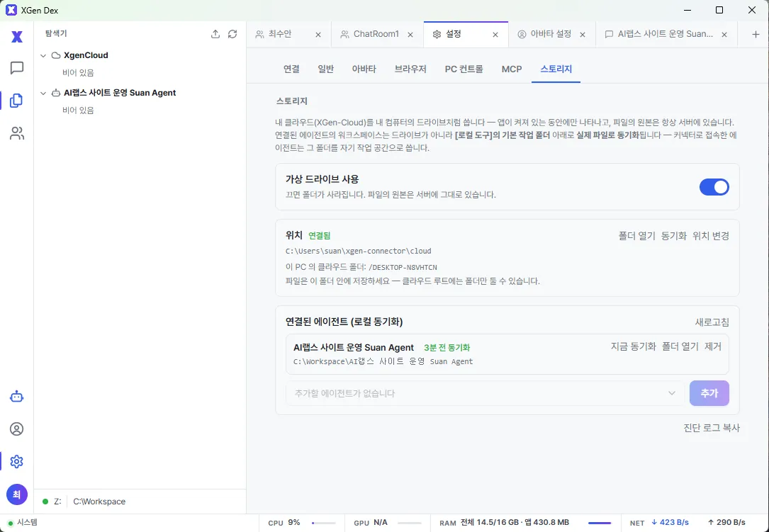This screenshot has width=769, height=532.
Task: Click the upload speed 290 B/s
Action: coord(726,523)
